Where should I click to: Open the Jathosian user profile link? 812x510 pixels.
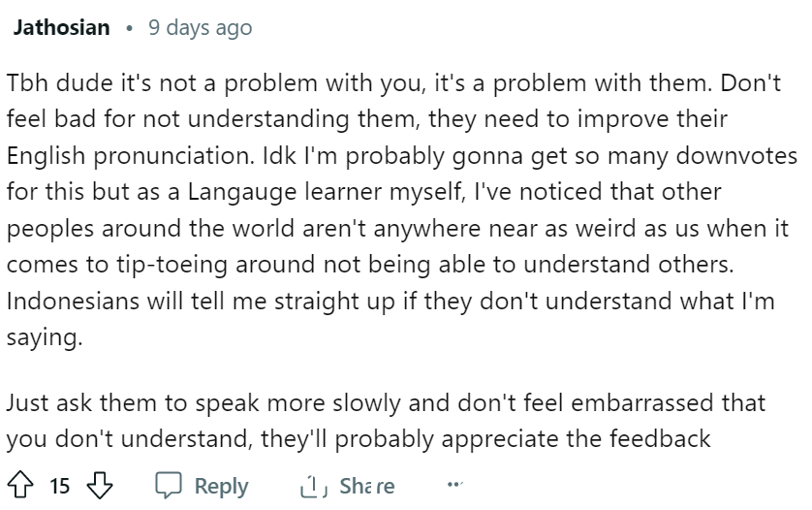click(x=62, y=27)
